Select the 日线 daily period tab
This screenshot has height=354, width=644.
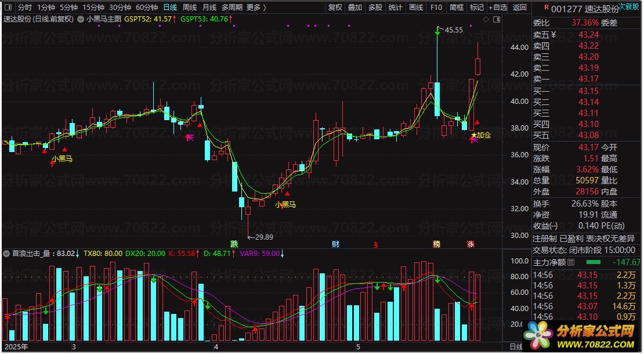pos(170,7)
